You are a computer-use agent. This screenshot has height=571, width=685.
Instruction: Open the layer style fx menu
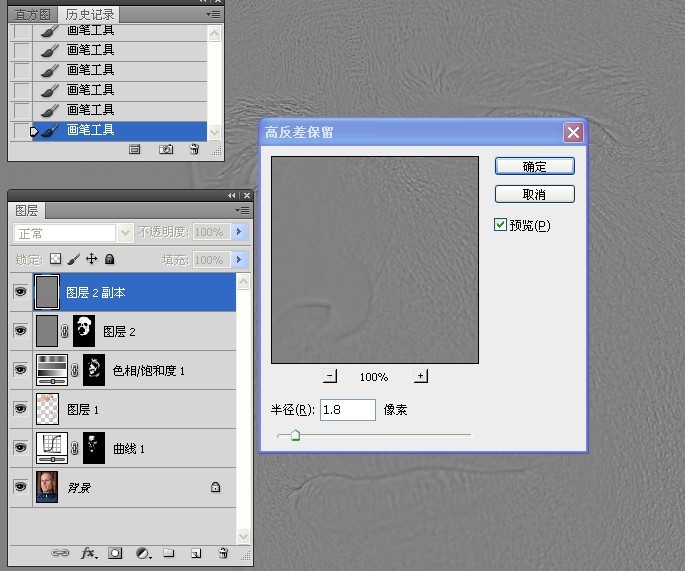click(89, 553)
